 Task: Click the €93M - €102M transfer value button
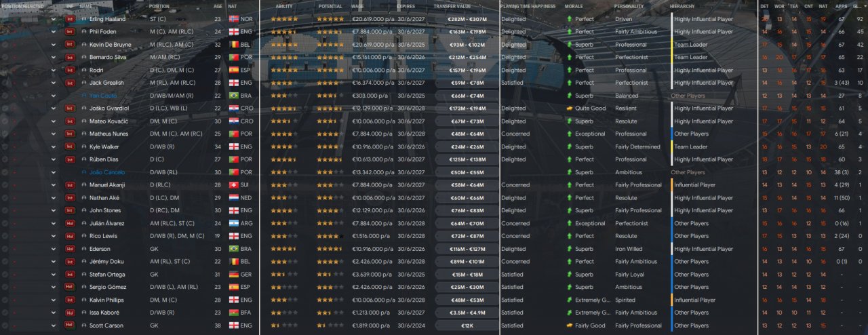point(466,45)
